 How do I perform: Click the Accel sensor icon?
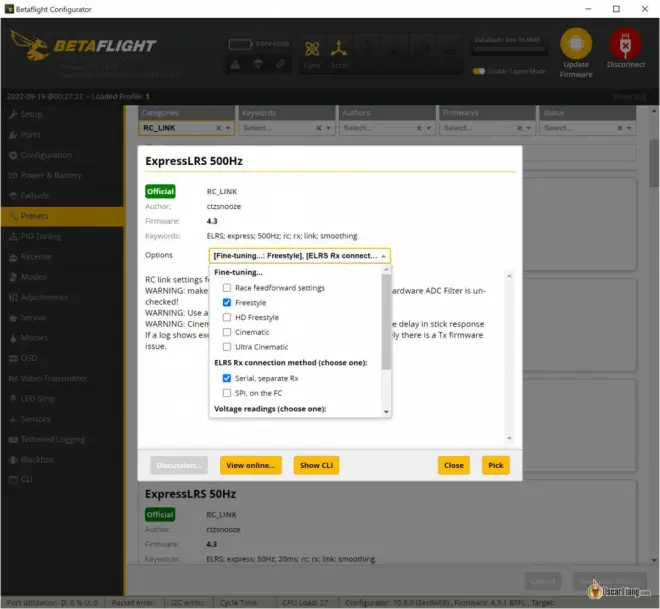coord(339,49)
